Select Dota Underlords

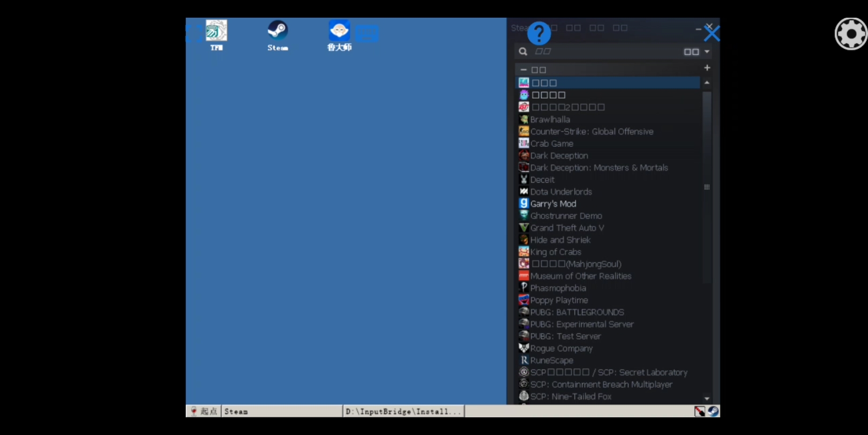(608, 192)
